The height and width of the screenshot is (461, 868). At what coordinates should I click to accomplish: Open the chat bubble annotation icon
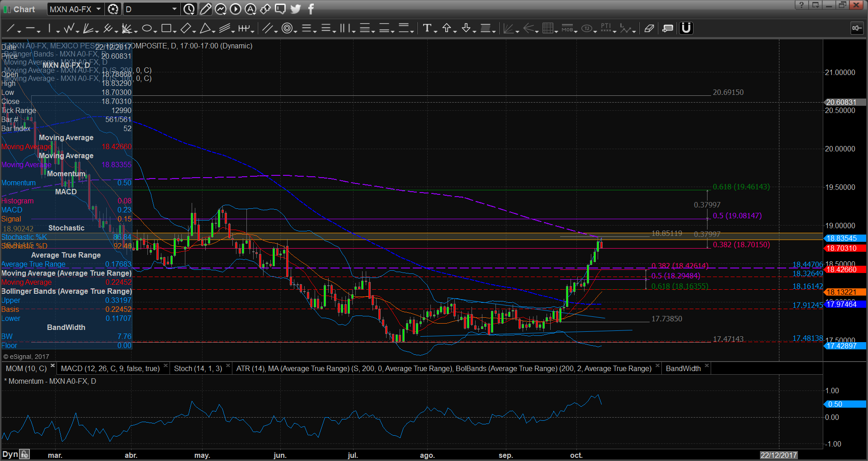pos(280,9)
